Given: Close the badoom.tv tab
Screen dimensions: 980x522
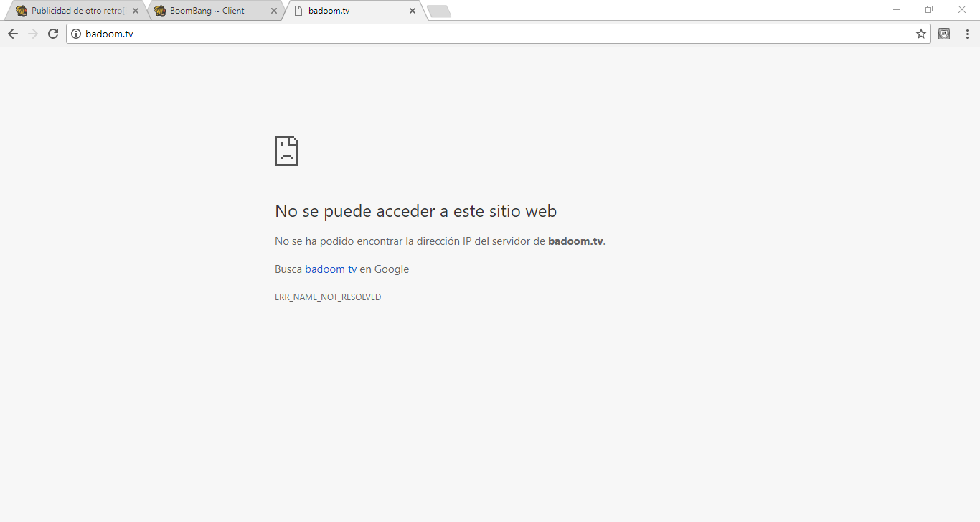Looking at the screenshot, I should pos(413,11).
